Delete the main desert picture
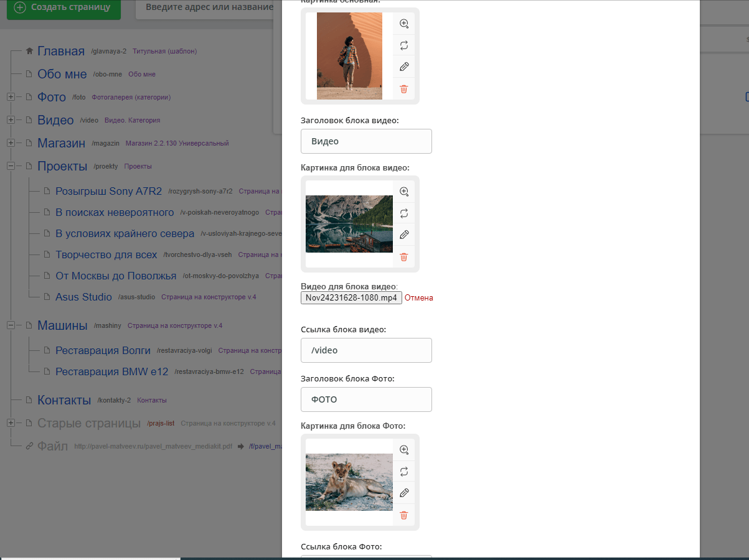 click(x=403, y=89)
